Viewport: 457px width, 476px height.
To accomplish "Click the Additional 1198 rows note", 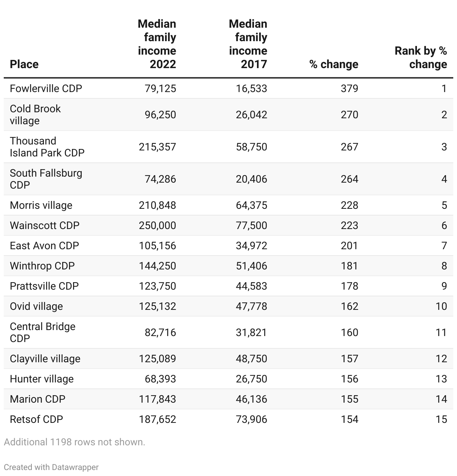I will click(75, 442).
